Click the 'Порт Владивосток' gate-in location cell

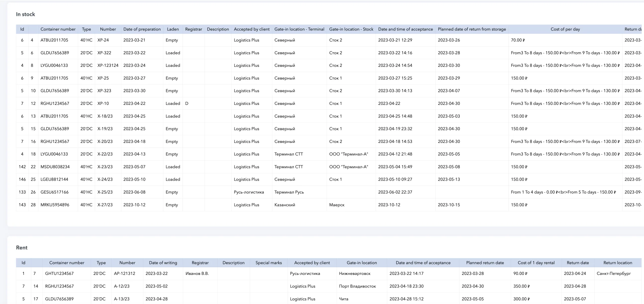[x=357, y=286]
